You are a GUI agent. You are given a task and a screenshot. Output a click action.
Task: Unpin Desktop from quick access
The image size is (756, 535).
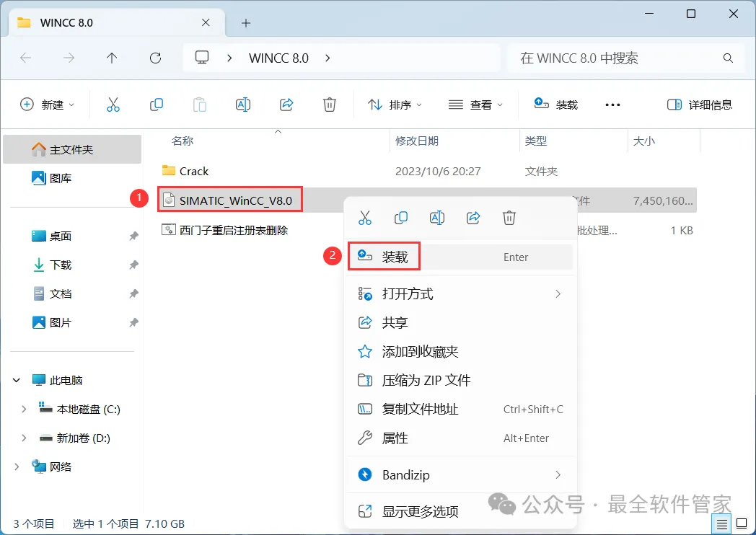[x=133, y=236]
